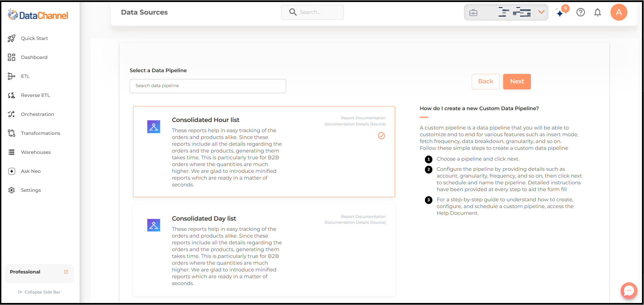644x305 pixels.
Task: Click the Professional plan label
Action: pyautogui.click(x=25, y=272)
